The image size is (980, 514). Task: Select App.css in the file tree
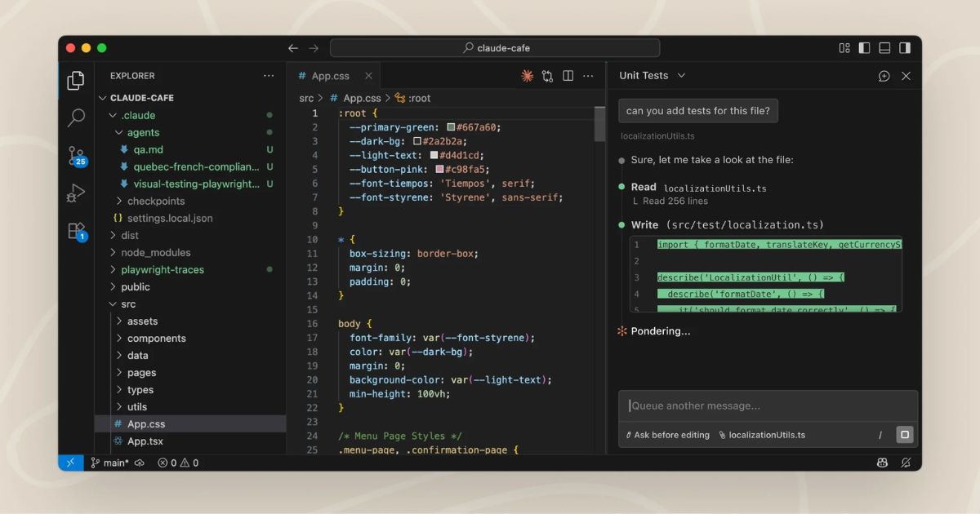(189, 424)
